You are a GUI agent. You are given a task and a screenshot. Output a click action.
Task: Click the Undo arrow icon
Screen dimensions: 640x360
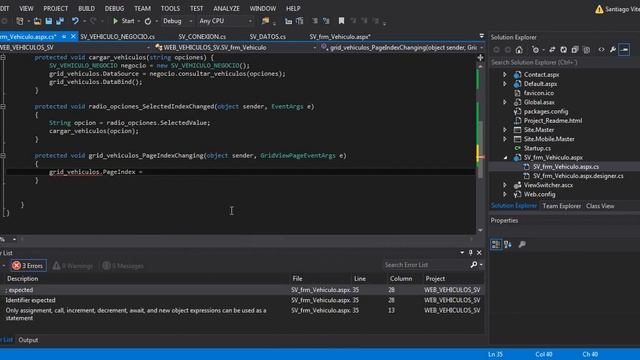click(x=75, y=21)
